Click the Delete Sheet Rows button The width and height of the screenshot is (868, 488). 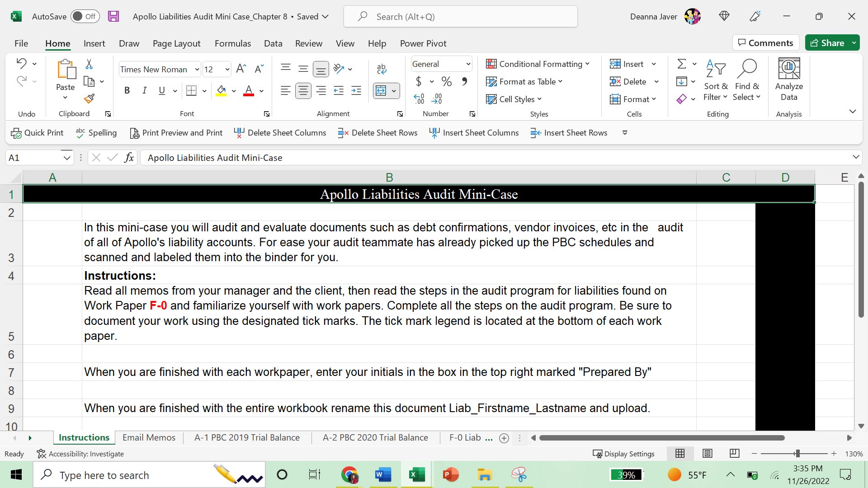click(x=377, y=132)
